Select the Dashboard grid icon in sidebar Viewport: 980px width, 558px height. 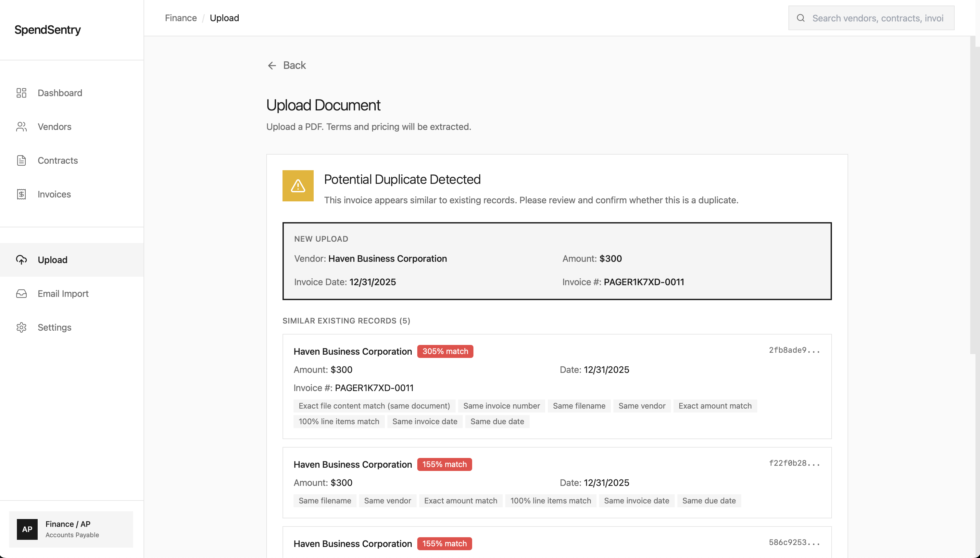click(21, 93)
